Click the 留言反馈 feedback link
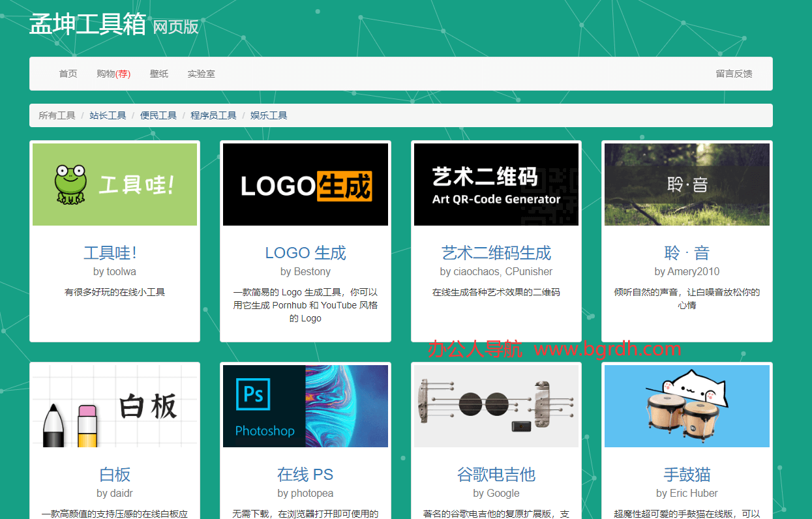Viewport: 812px width, 519px height. (x=736, y=74)
